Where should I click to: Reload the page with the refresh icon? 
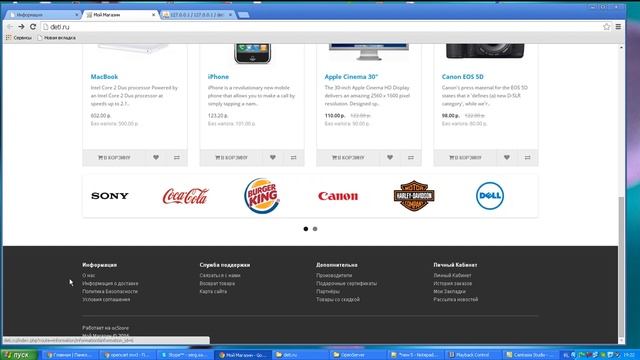coord(33,27)
